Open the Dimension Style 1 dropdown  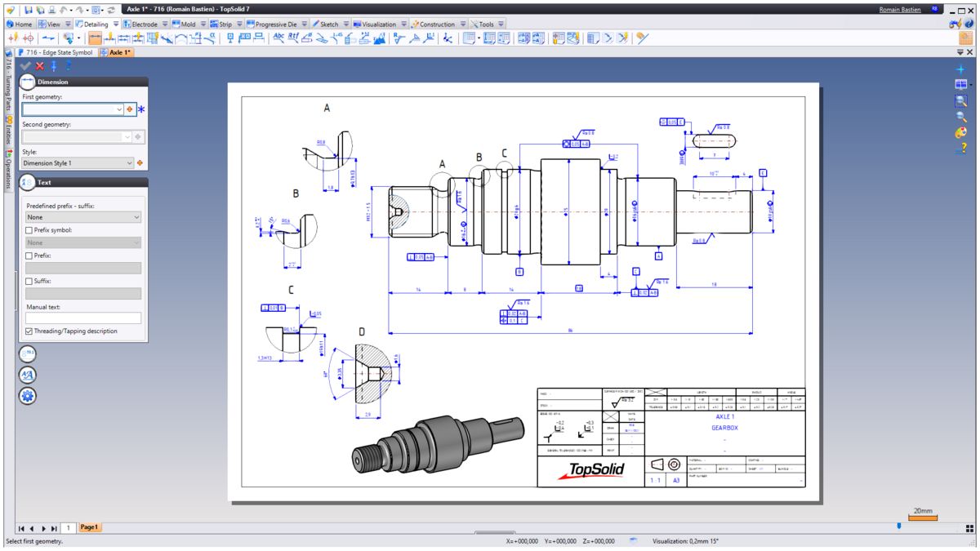click(x=129, y=163)
